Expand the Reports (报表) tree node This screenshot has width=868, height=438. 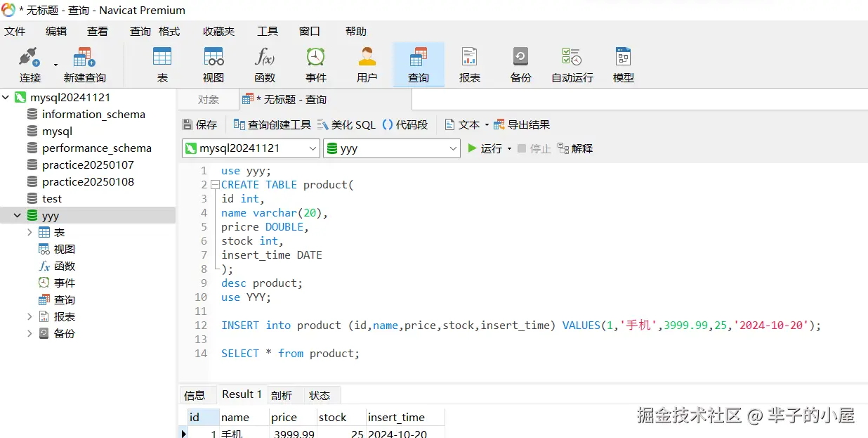tap(29, 316)
